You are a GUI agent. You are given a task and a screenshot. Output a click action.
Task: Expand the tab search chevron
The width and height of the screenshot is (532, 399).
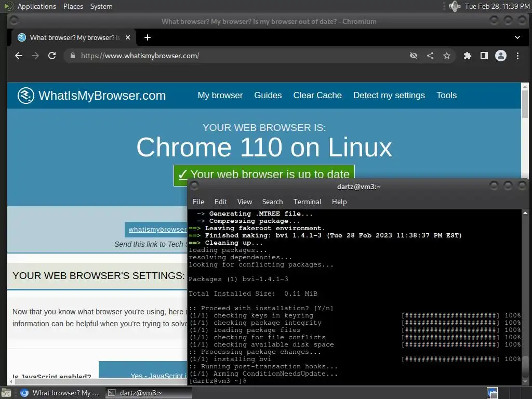point(517,37)
